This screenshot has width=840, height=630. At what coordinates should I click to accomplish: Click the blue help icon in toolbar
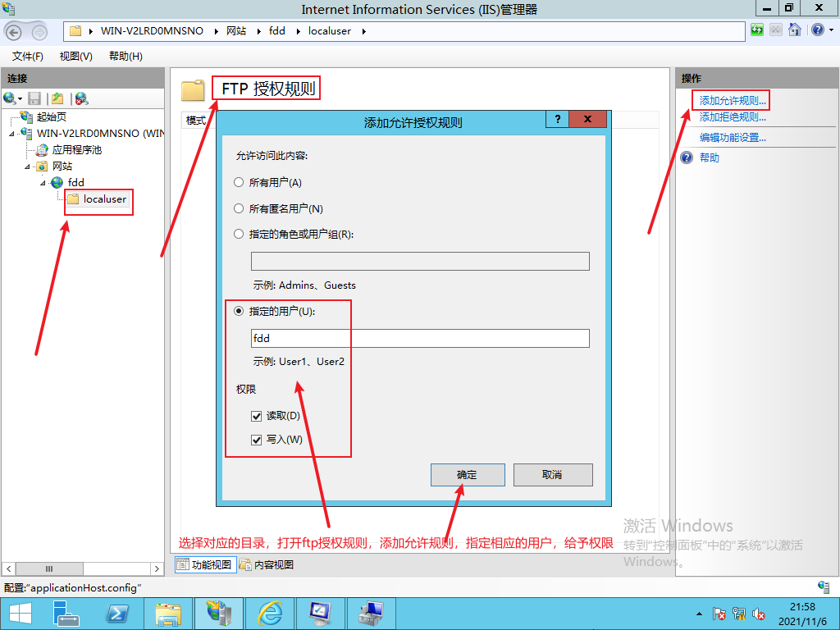click(818, 30)
